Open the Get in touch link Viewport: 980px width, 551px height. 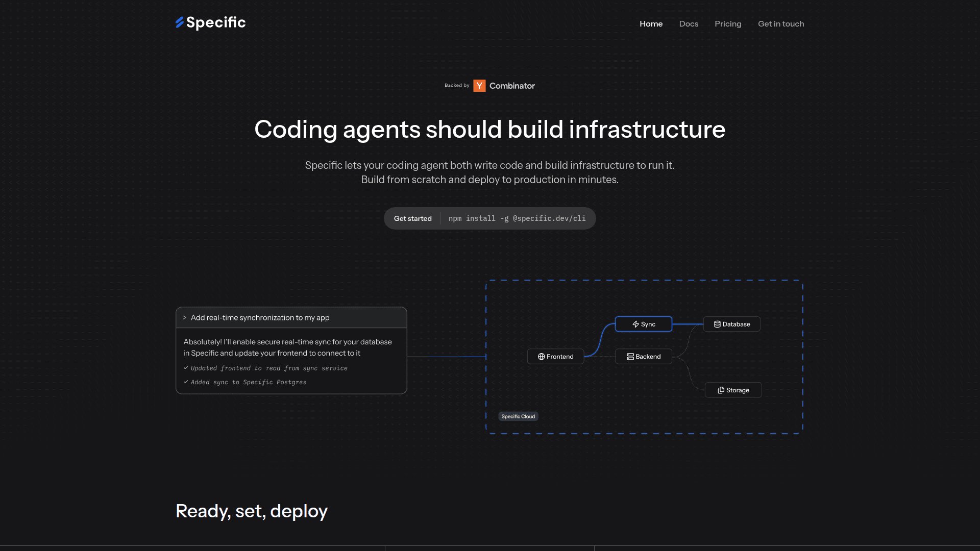[781, 24]
